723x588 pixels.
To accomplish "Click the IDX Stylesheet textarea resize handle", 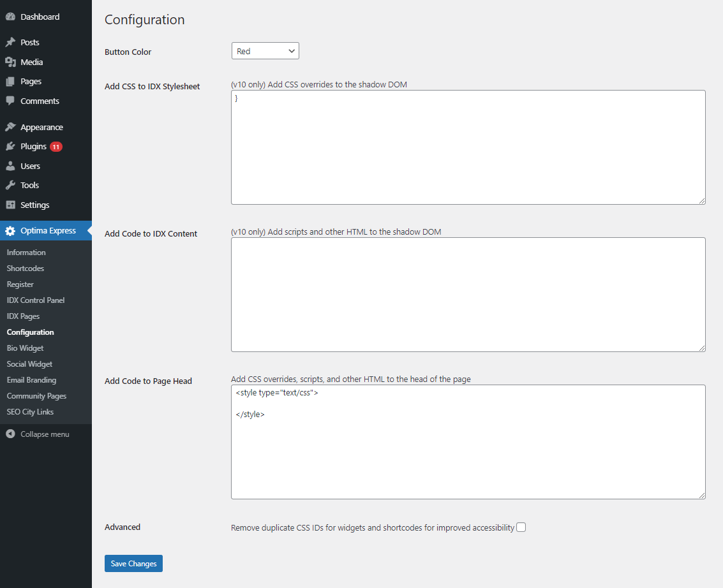I will (702, 201).
